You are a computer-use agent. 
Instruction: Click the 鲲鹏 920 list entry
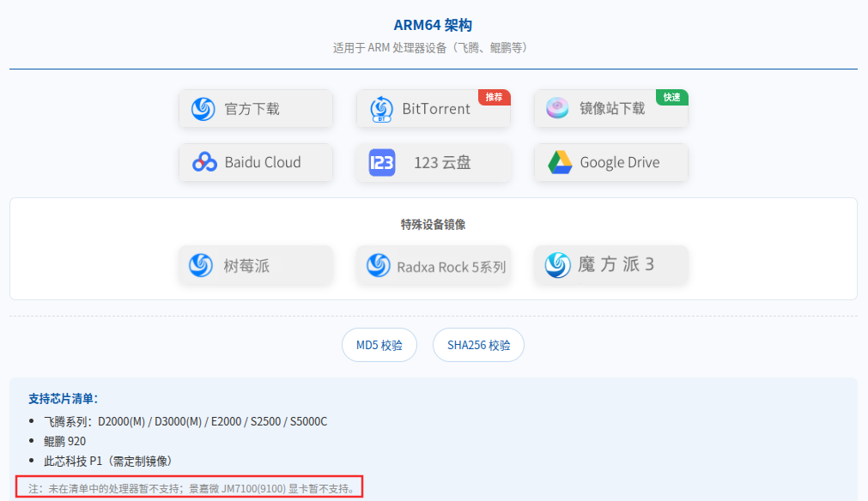[x=64, y=441]
